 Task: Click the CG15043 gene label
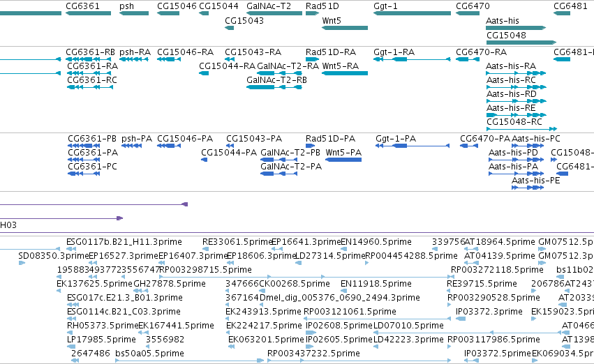pos(244,20)
